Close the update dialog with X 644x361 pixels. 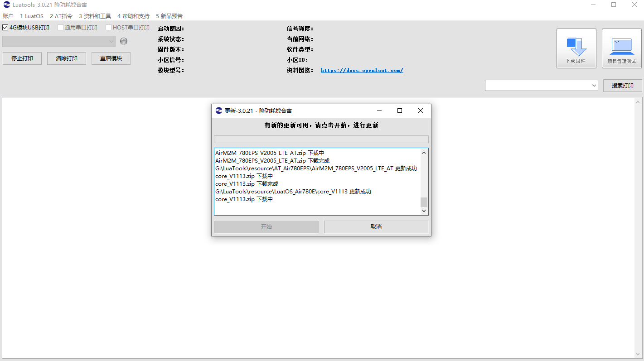click(420, 111)
